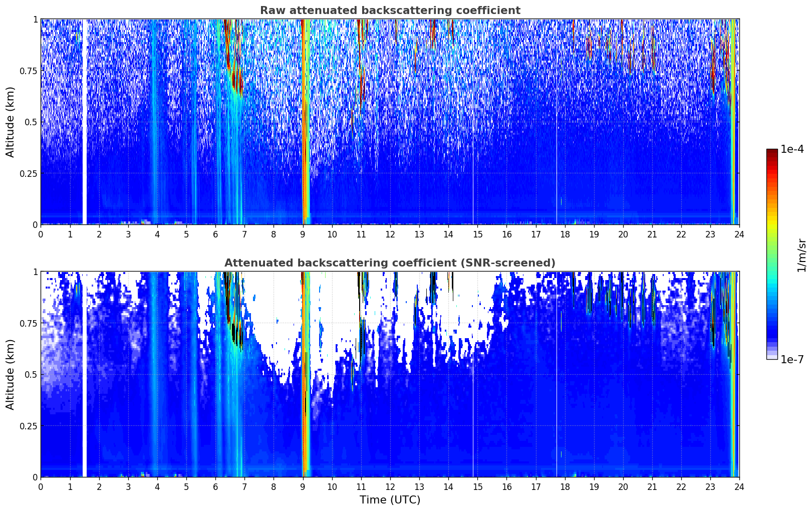Click altitude tick '0.75' on the raw plot
The image size is (812, 511).
(x=29, y=71)
